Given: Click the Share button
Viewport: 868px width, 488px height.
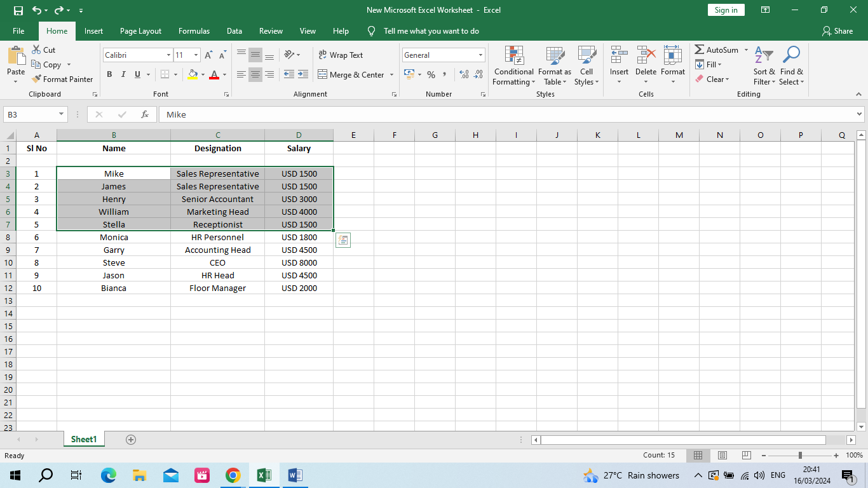Looking at the screenshot, I should coord(837,30).
